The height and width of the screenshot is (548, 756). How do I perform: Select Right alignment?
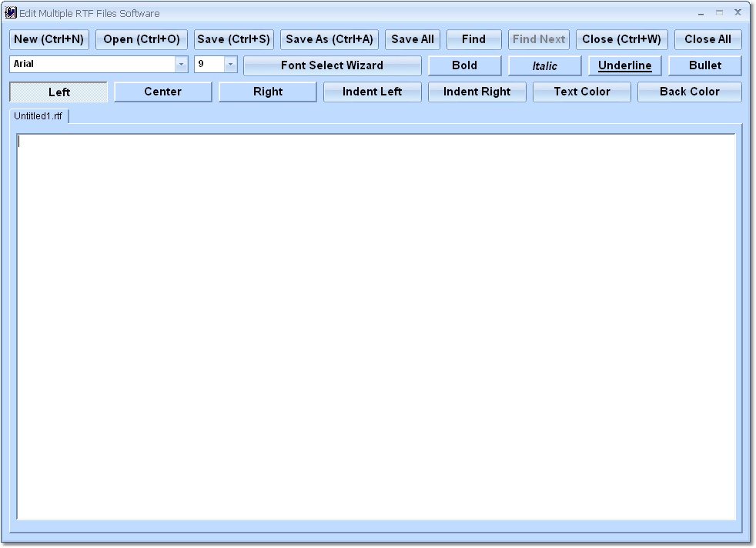point(268,92)
